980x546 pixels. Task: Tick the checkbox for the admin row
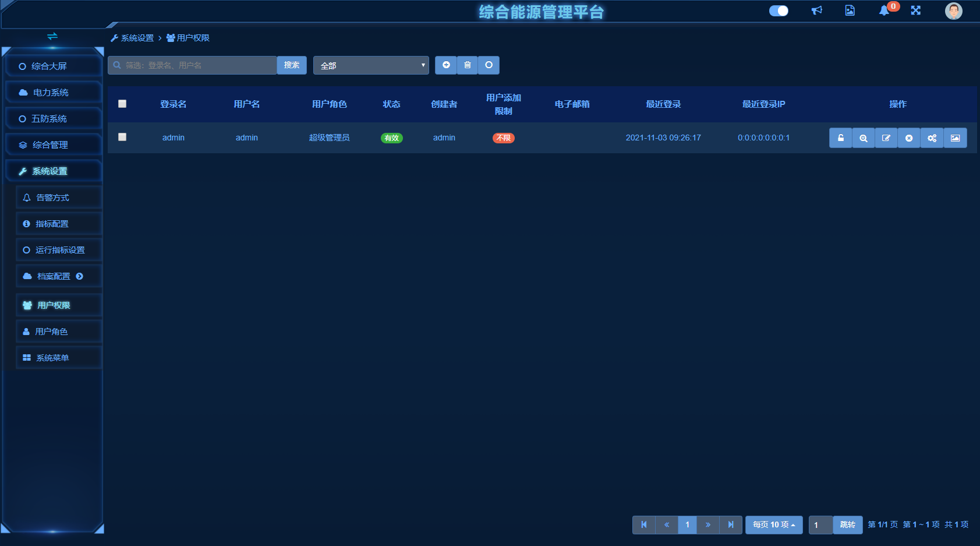point(122,137)
